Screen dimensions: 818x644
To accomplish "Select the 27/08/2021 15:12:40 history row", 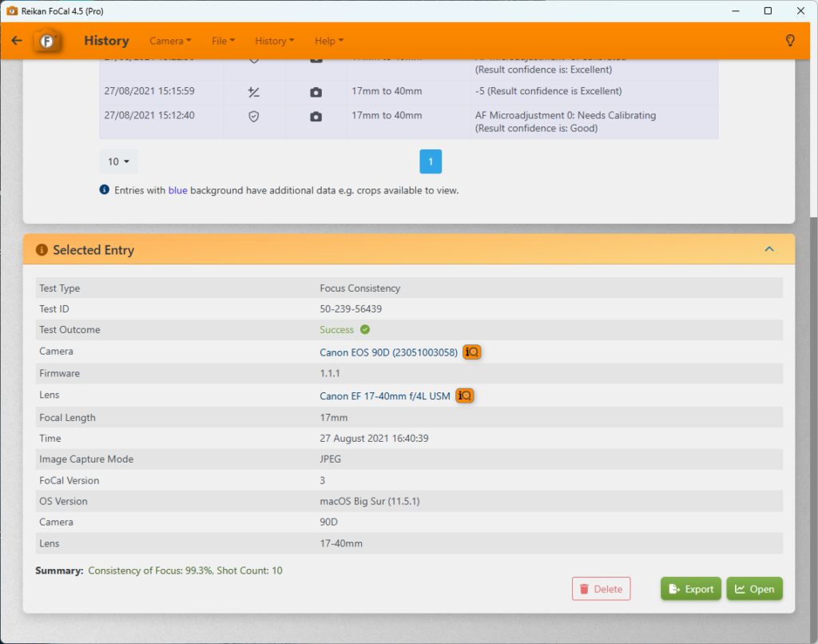I will (x=408, y=121).
